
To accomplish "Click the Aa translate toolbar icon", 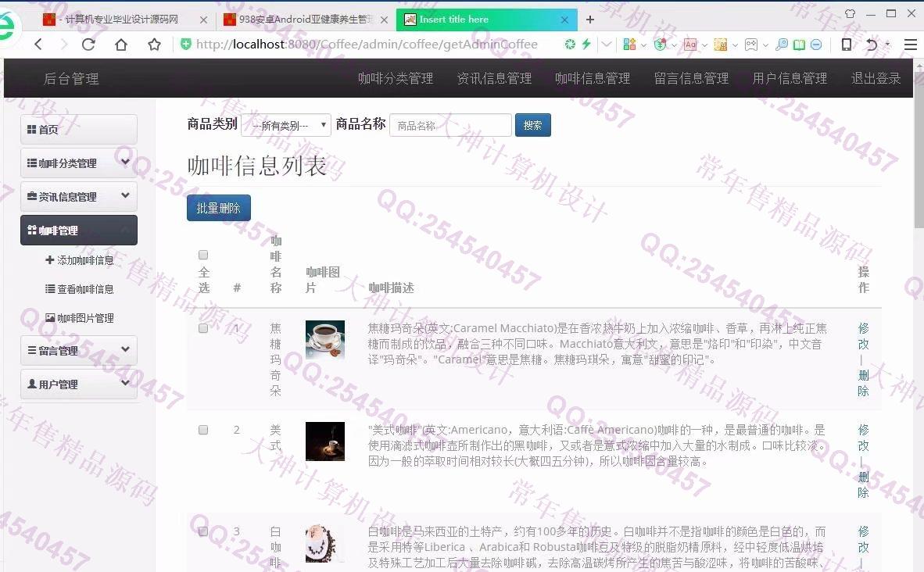I will (690, 45).
